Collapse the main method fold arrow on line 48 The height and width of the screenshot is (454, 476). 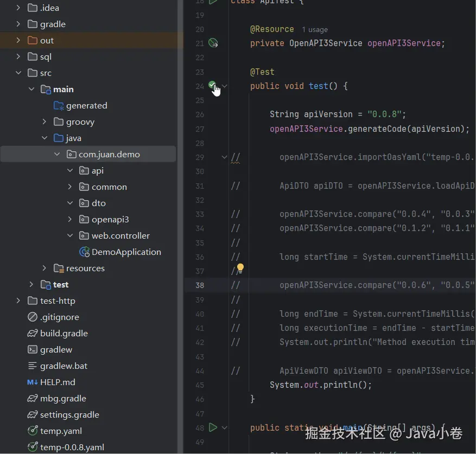pos(224,427)
